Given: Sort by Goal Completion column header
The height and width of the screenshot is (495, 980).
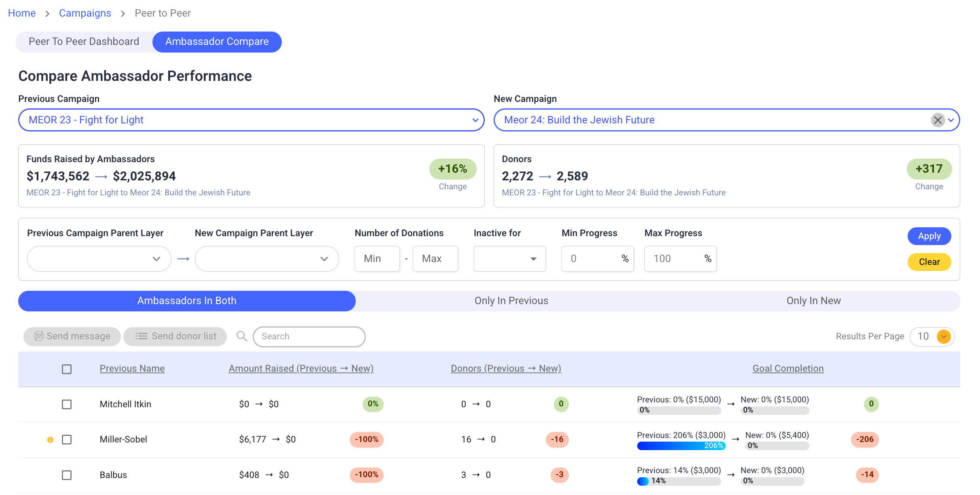Looking at the screenshot, I should [788, 368].
